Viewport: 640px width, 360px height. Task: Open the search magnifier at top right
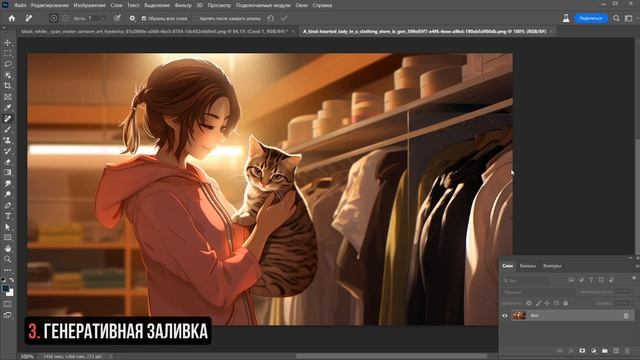(616, 18)
